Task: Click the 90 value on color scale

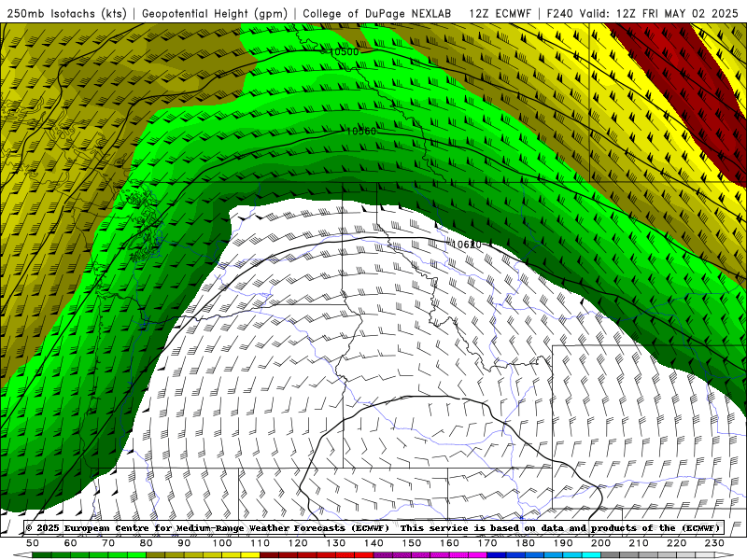Action: pos(184,543)
